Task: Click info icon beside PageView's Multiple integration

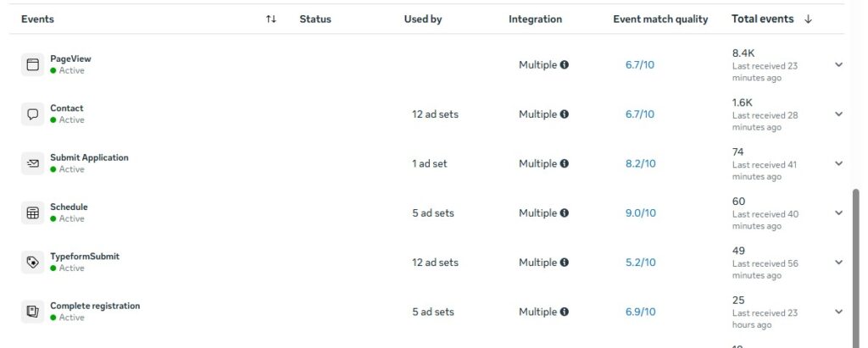Action: point(565,64)
